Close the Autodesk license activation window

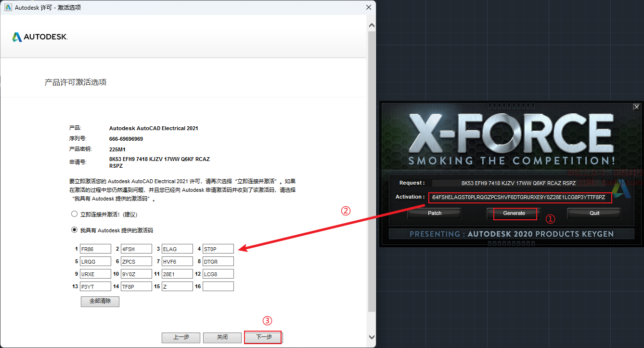pyautogui.click(x=369, y=7)
